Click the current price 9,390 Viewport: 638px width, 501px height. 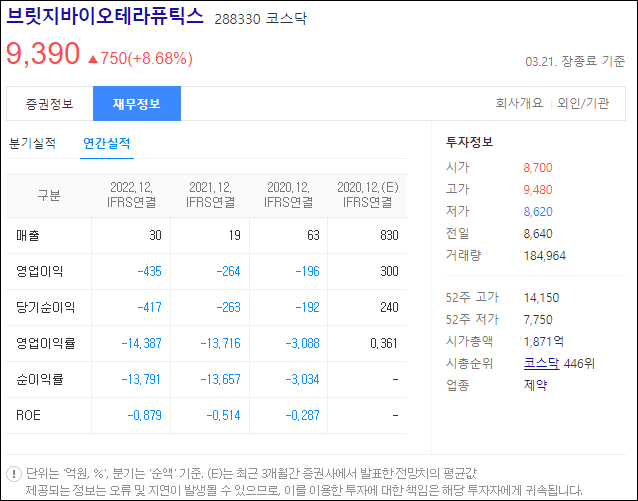click(x=43, y=53)
